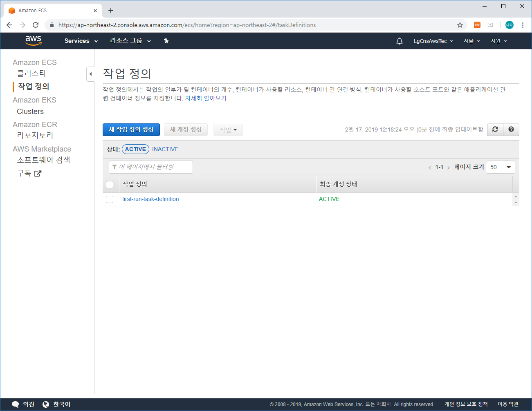
Task: Open EKS Clusters in sidebar
Action: (30, 112)
